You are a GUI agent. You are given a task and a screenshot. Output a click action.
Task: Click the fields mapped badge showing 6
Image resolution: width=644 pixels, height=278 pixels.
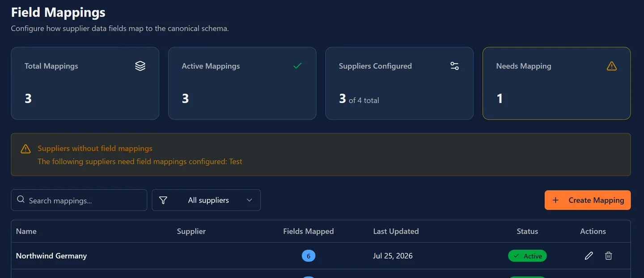pos(309,256)
